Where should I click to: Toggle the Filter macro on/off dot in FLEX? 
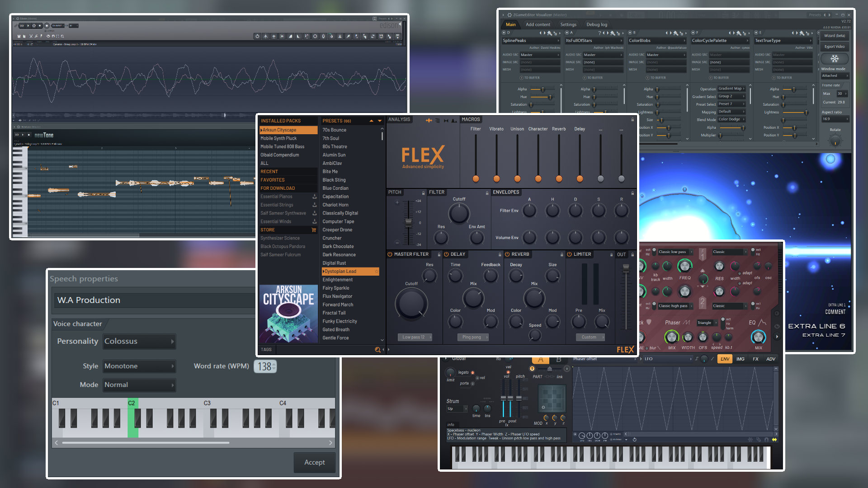click(x=475, y=178)
